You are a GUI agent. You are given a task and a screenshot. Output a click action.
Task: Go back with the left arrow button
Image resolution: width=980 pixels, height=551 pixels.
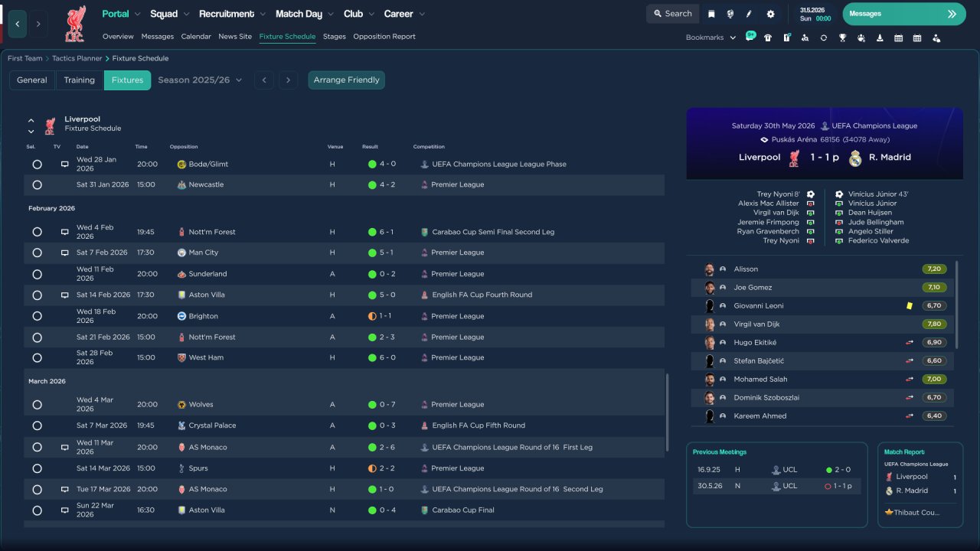[18, 24]
